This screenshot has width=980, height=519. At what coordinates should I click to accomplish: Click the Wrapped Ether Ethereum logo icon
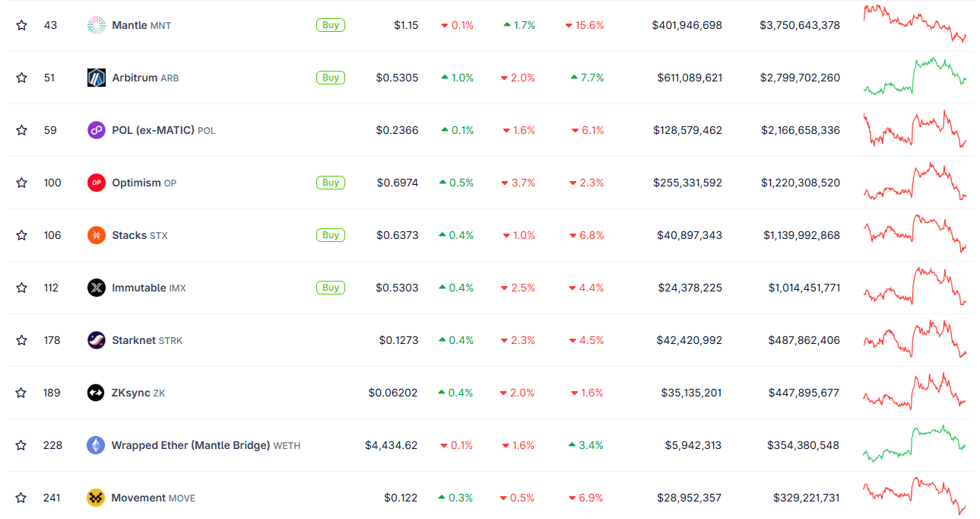[96, 445]
